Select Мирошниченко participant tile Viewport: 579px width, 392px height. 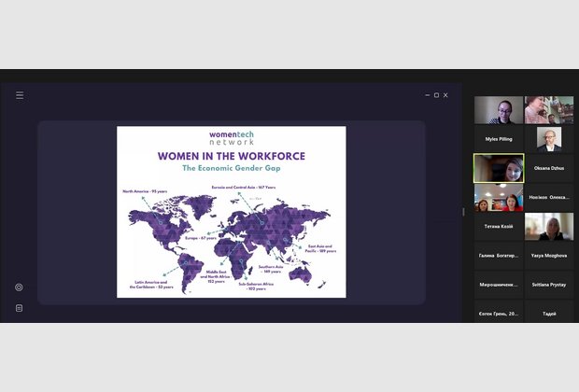[x=499, y=284]
